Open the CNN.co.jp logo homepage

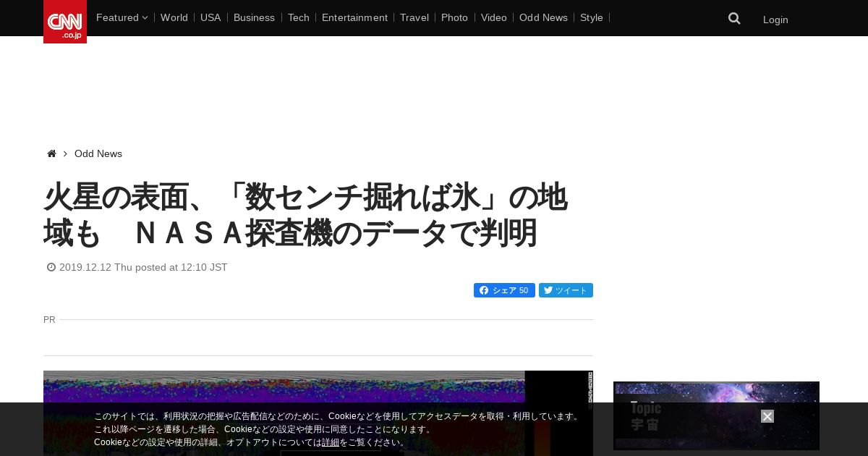tap(65, 22)
